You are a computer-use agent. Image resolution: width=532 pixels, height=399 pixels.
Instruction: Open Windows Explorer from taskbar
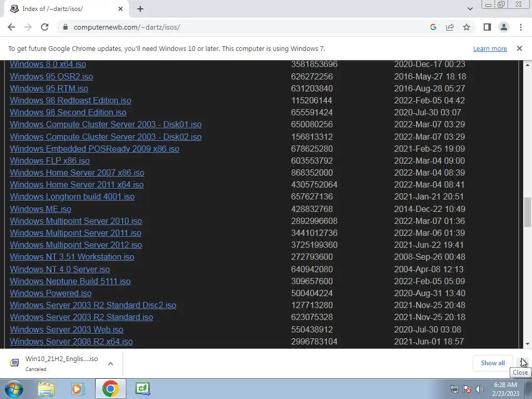tap(46, 389)
